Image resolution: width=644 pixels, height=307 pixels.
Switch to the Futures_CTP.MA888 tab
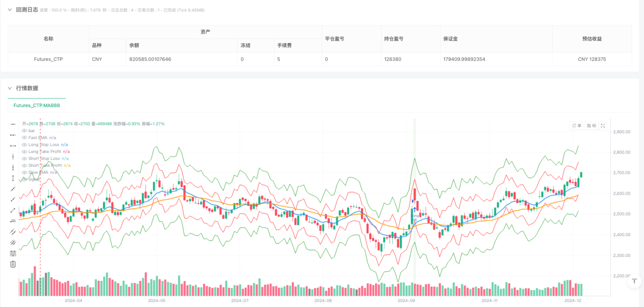pos(37,105)
